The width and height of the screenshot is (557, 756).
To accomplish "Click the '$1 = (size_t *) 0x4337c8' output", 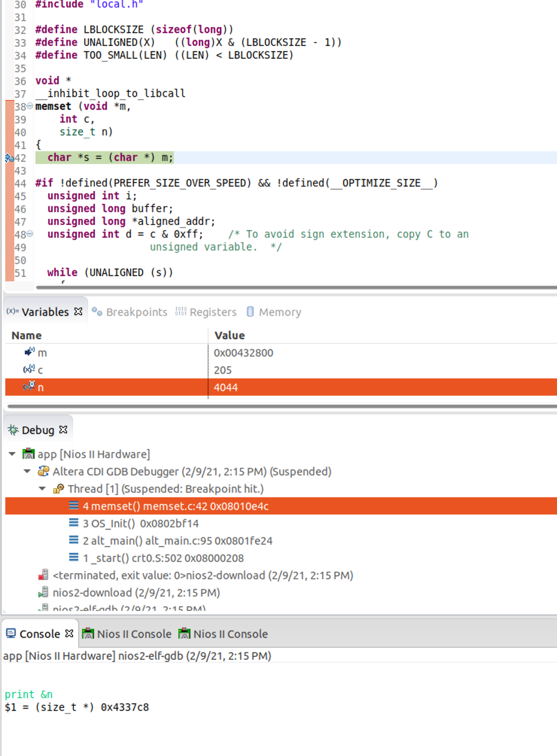I will click(x=77, y=707).
